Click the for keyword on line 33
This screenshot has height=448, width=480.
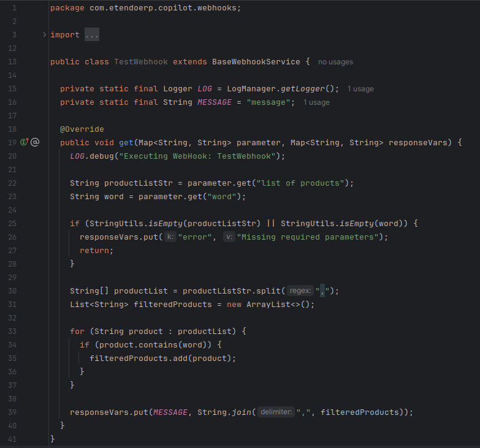coord(77,331)
